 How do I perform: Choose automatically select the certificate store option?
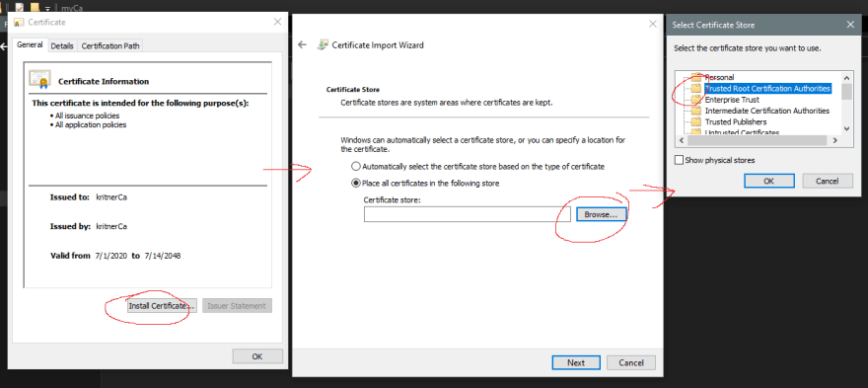click(x=356, y=166)
